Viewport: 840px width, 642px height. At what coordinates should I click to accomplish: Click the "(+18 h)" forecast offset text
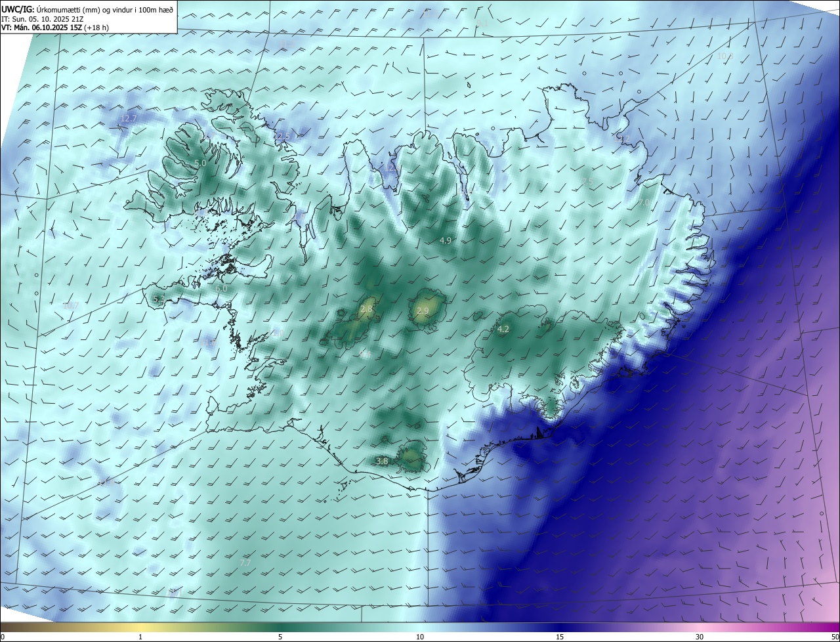pos(96,28)
